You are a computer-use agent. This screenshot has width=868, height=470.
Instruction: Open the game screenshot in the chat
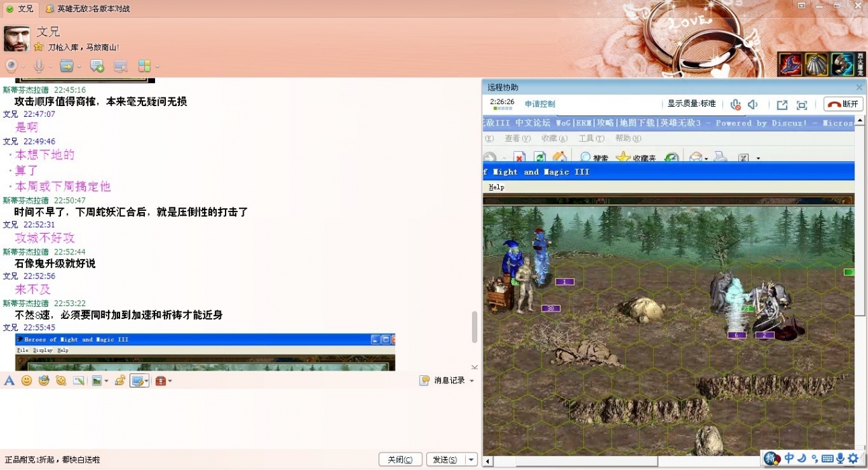click(x=205, y=352)
